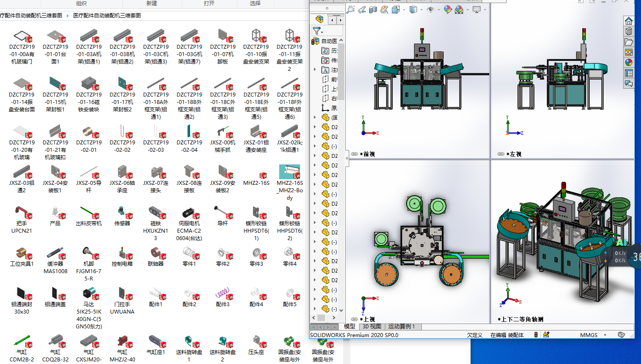The image size is (641, 364).
Task: Open the SOLIDWORKS Forum chat icon
Action: (629, 83)
